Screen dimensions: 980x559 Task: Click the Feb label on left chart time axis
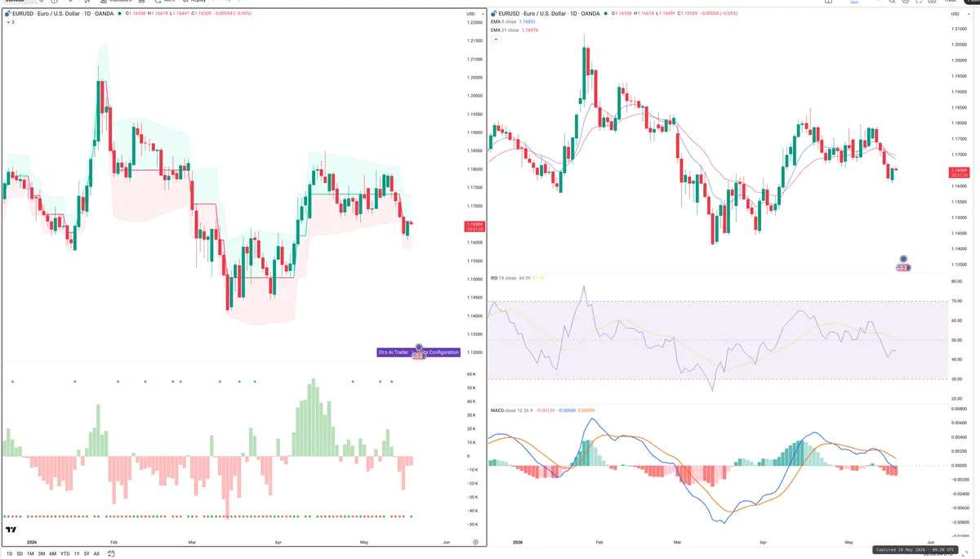pos(114,542)
